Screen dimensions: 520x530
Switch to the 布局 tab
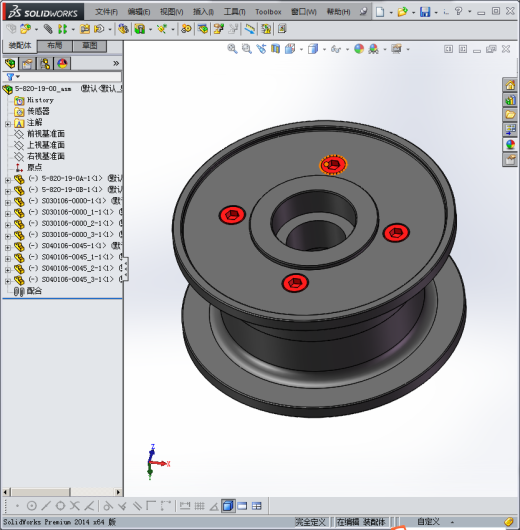54,46
